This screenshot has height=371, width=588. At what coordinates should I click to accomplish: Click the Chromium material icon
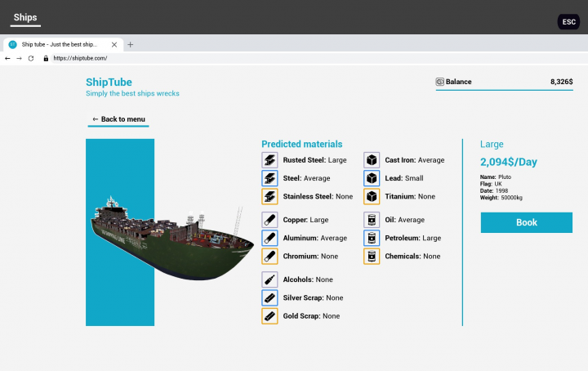[x=269, y=256]
